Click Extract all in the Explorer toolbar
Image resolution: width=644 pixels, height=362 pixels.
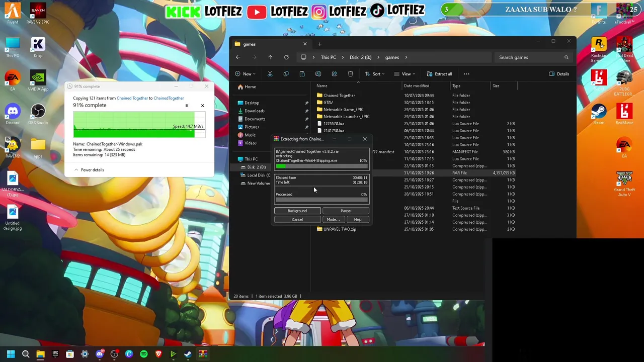coord(439,74)
